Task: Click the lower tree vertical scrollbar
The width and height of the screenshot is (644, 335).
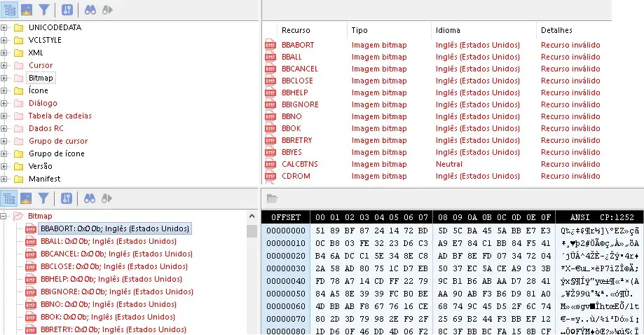Action: [252, 280]
